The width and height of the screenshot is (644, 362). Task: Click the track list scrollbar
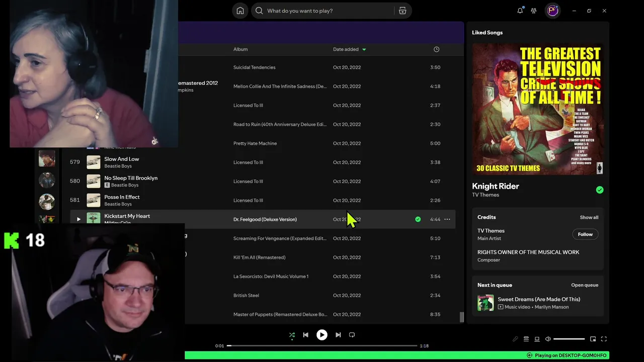click(x=462, y=317)
